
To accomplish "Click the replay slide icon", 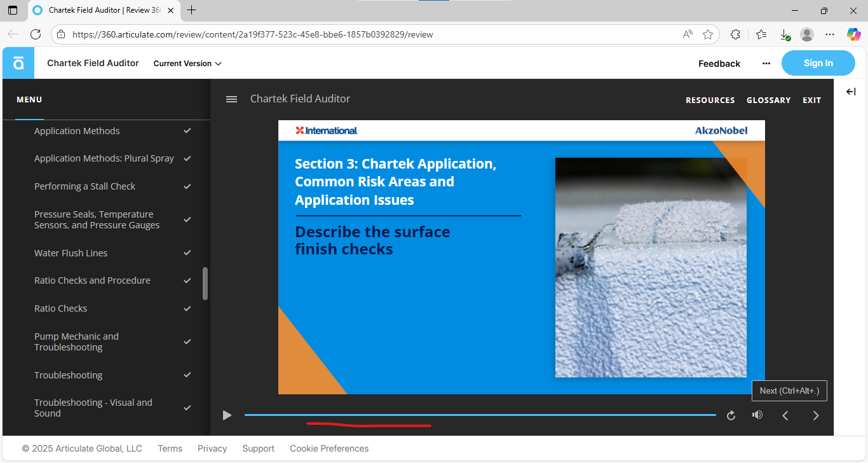I will 731,415.
